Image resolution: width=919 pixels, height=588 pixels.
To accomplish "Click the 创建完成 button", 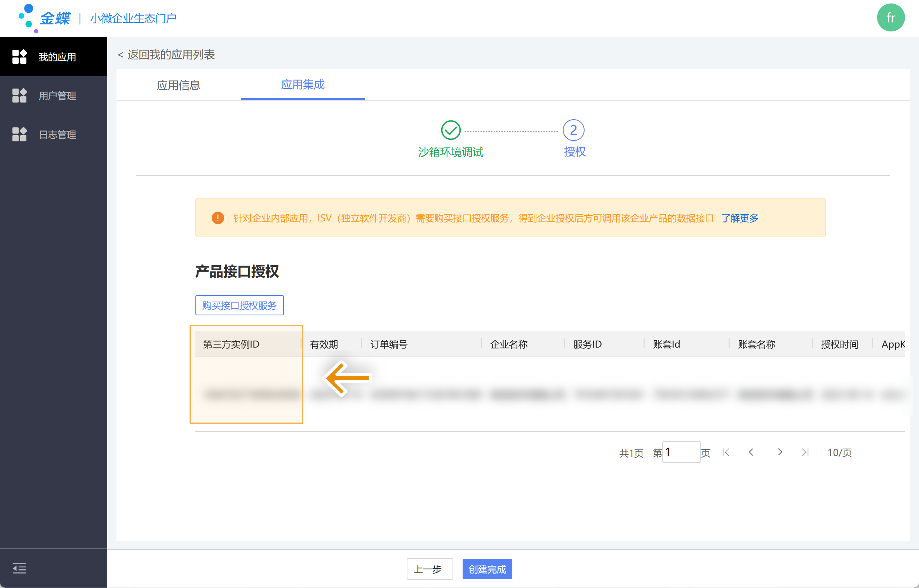I will coord(487,569).
